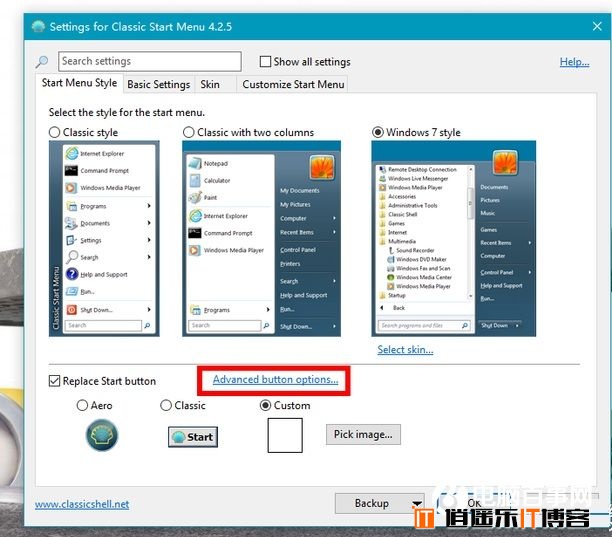Open the Help... link
This screenshot has height=537, width=612.
click(574, 62)
